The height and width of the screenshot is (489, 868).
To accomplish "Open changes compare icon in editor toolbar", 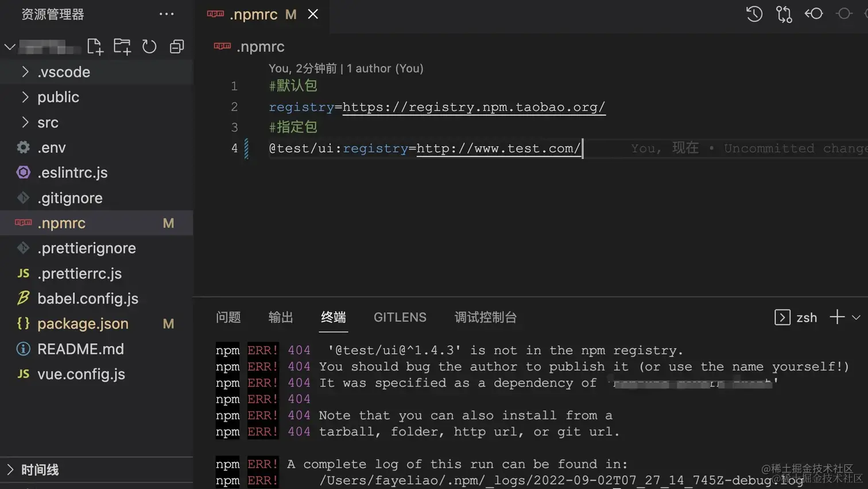I will (x=784, y=14).
